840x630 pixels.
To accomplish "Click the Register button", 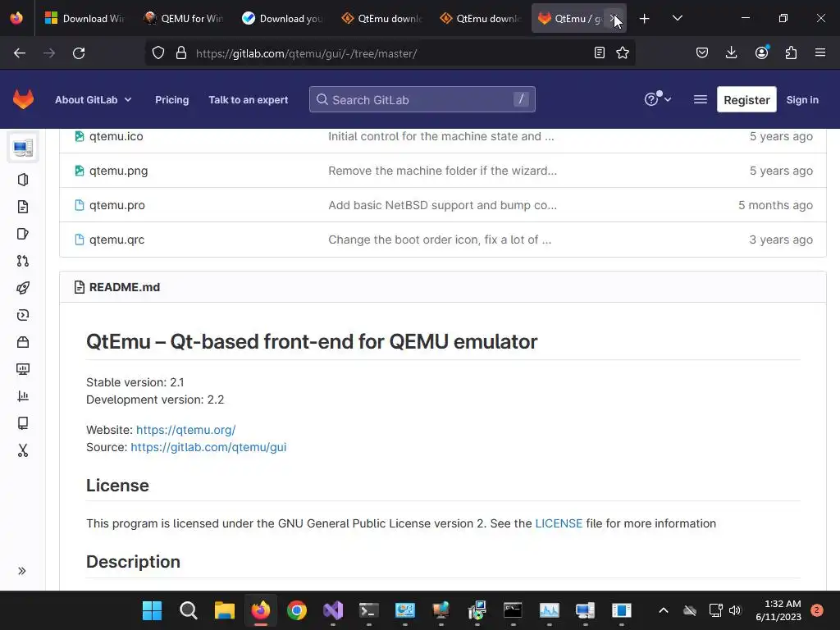I will 746,99.
